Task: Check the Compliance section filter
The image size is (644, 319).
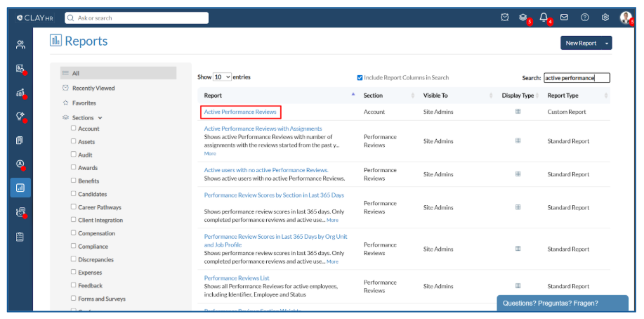Action: tap(73, 246)
